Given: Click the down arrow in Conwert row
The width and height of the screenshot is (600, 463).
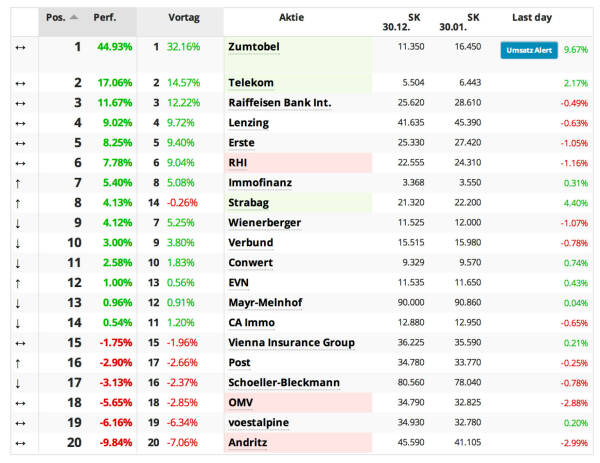Looking at the screenshot, I should [19, 262].
